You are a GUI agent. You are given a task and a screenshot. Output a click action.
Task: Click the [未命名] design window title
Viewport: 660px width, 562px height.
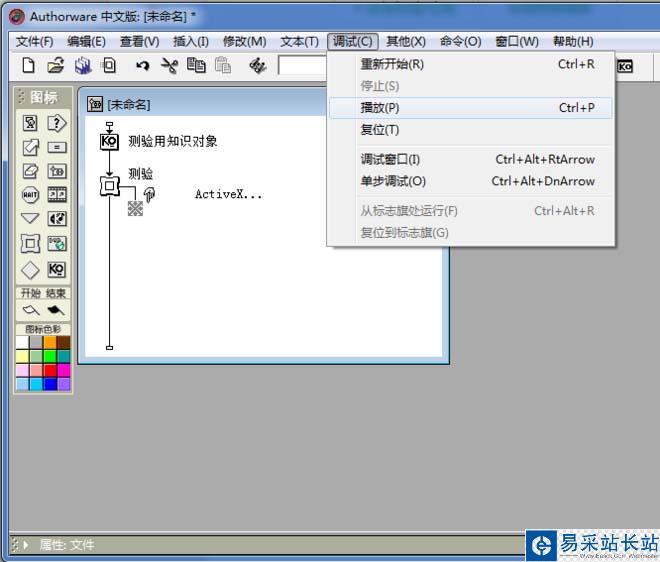(128, 104)
